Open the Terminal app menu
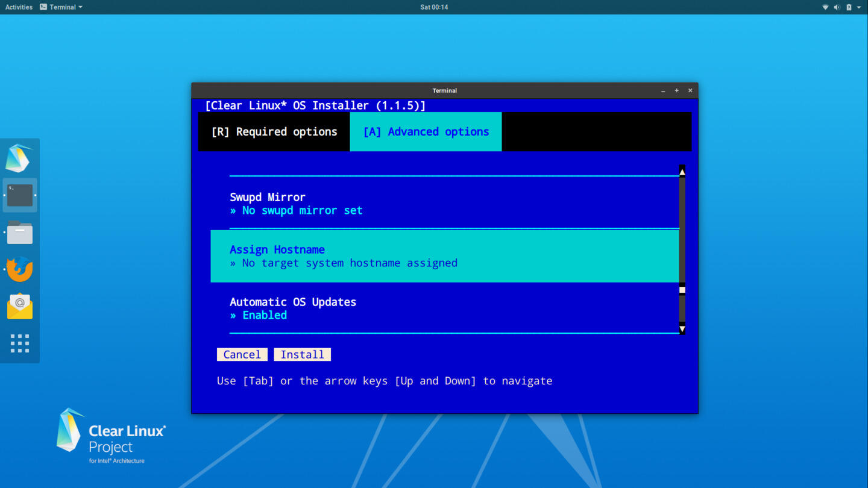Image resolution: width=868 pixels, height=488 pixels. point(61,7)
